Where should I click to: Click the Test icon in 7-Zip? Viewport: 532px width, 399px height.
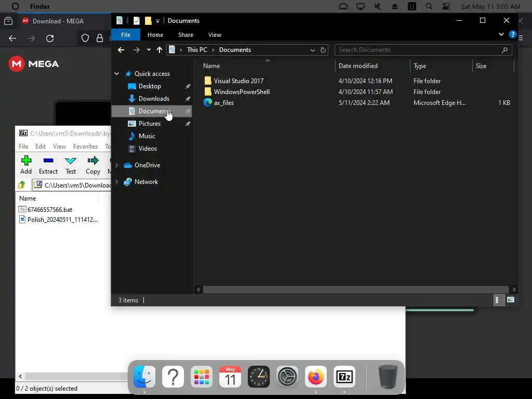click(x=71, y=165)
